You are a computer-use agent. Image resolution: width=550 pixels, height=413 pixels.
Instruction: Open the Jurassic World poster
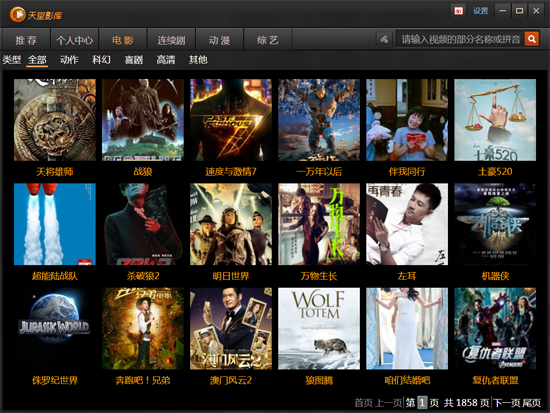click(55, 329)
